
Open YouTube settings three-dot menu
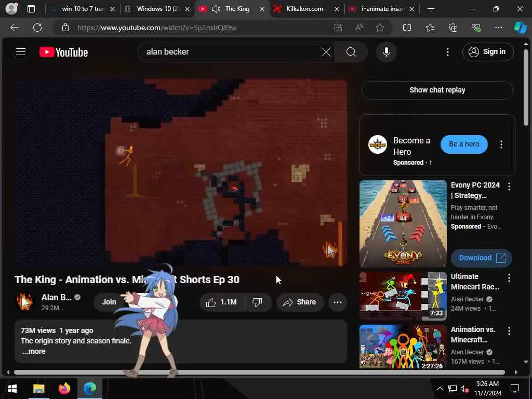tap(447, 52)
